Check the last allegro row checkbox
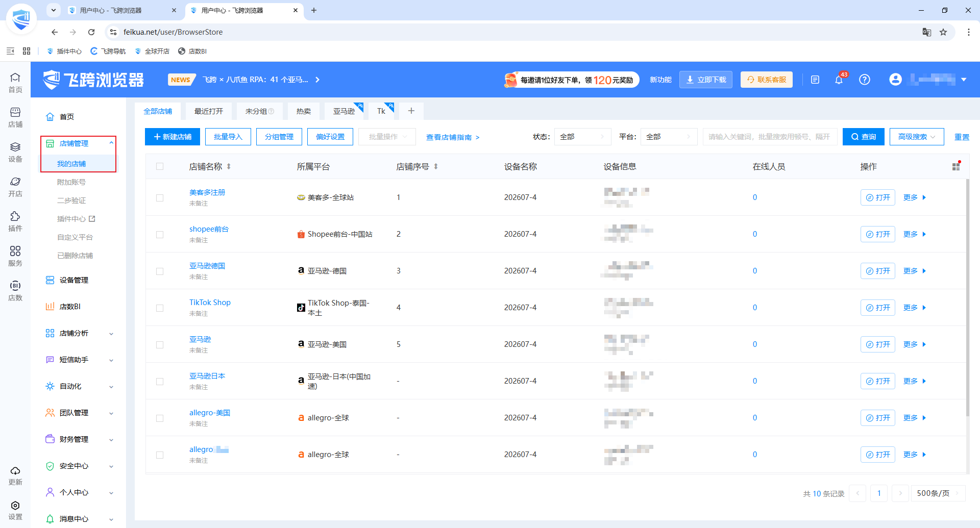The image size is (980, 528). click(x=160, y=455)
